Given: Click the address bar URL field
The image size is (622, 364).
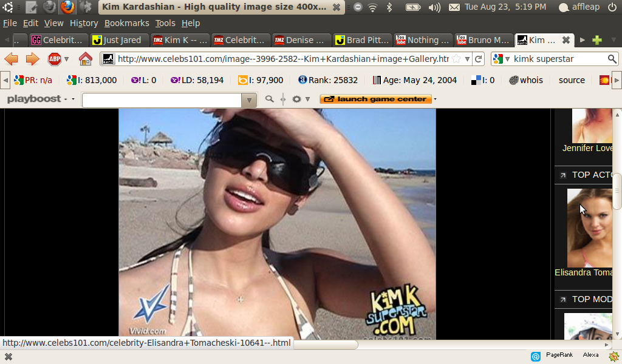Looking at the screenshot, I should coord(283,59).
